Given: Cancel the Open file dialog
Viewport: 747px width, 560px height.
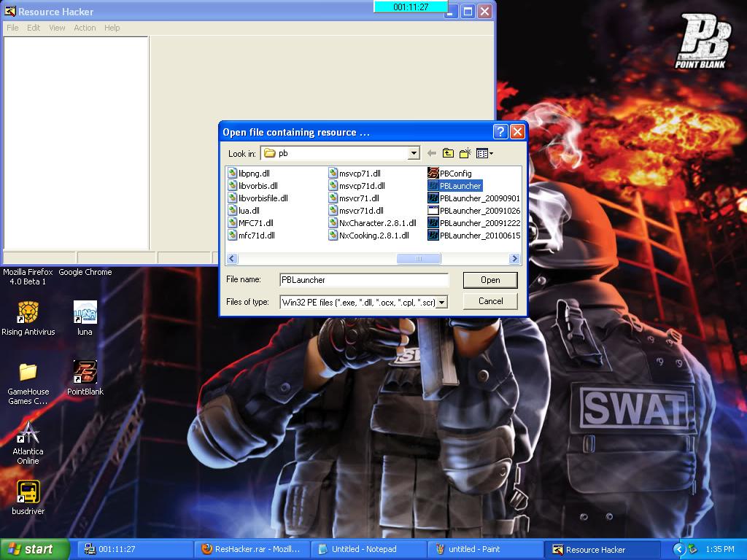Looking at the screenshot, I should 489,300.
